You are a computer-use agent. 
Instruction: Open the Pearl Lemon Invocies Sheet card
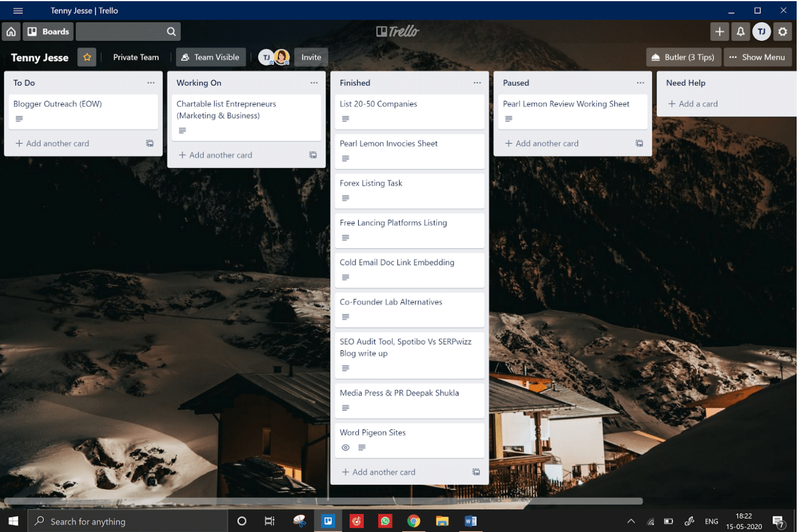pyautogui.click(x=410, y=151)
